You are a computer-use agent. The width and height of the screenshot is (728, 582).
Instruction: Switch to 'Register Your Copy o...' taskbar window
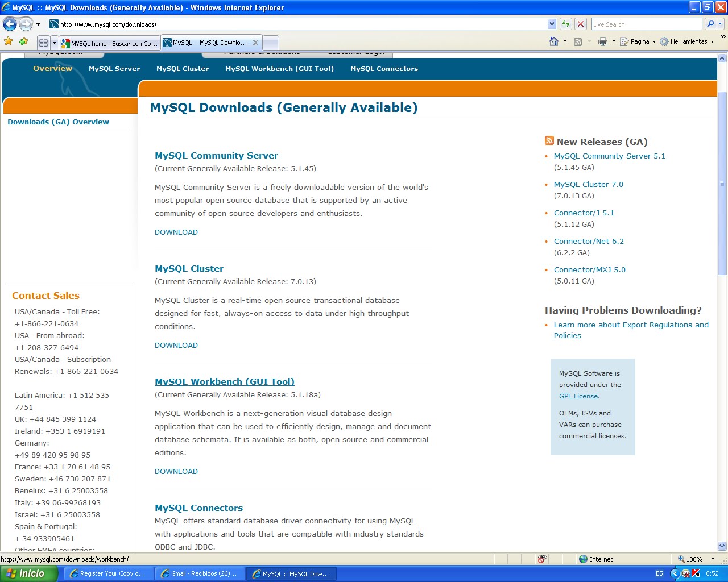pyautogui.click(x=108, y=573)
